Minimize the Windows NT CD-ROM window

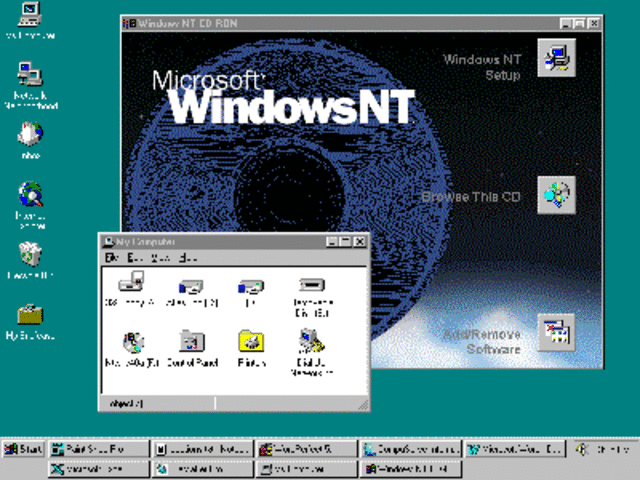566,23
